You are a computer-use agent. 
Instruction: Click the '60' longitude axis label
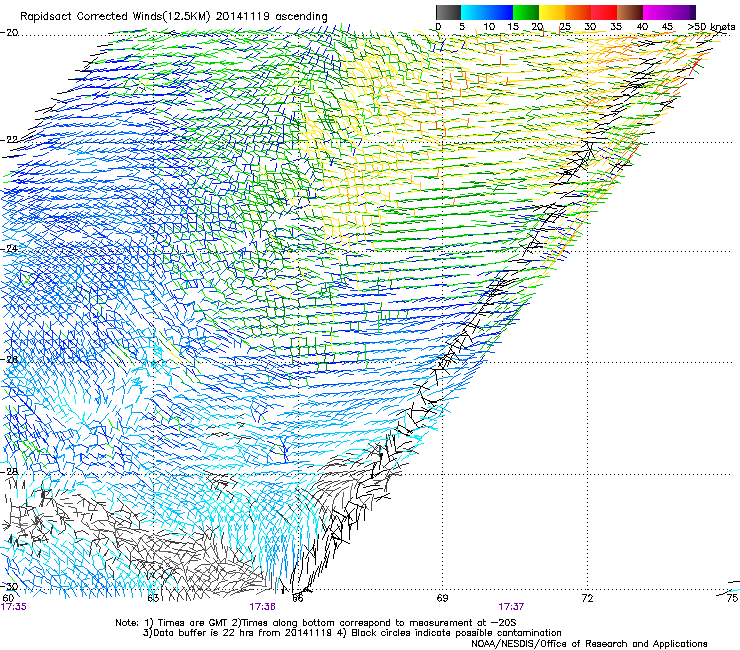click(x=8, y=598)
